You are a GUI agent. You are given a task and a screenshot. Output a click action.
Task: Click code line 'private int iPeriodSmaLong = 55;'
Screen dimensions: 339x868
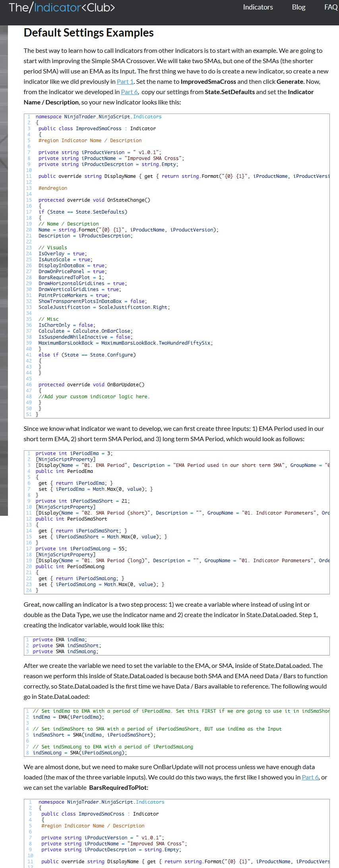[81, 549]
